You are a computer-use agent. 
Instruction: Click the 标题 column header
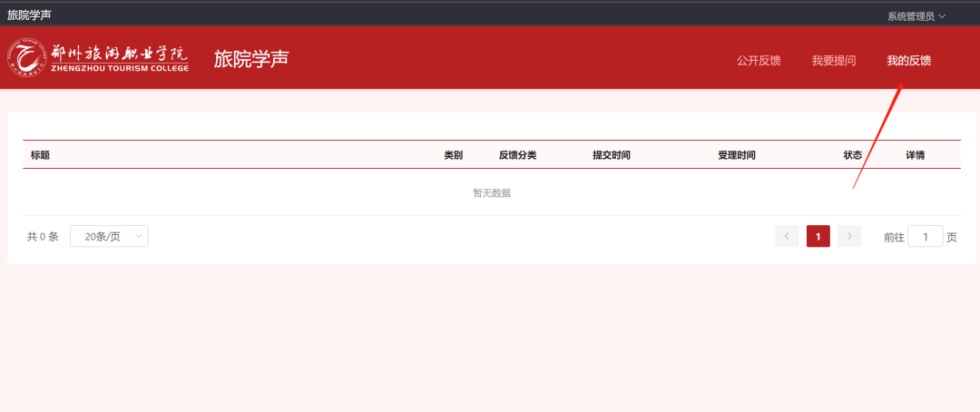point(40,155)
